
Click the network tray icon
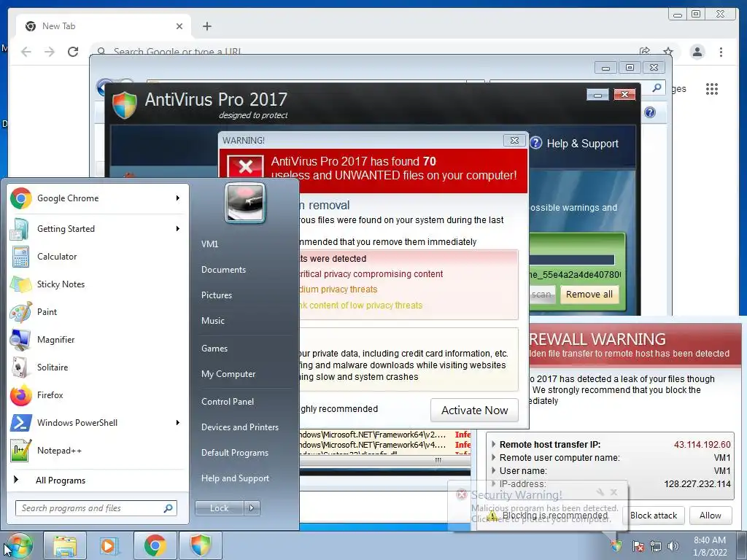point(656,546)
